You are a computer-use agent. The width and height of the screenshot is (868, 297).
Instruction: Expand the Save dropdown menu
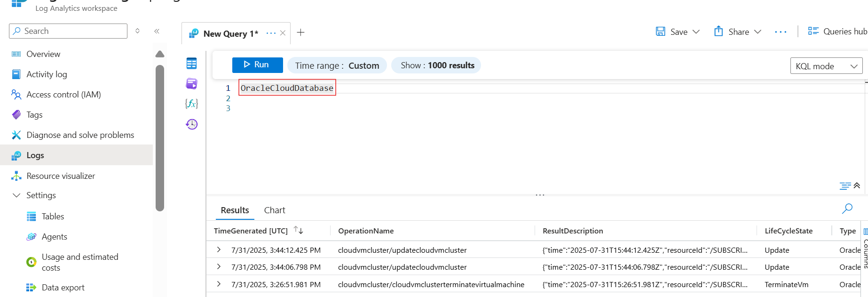[696, 32]
